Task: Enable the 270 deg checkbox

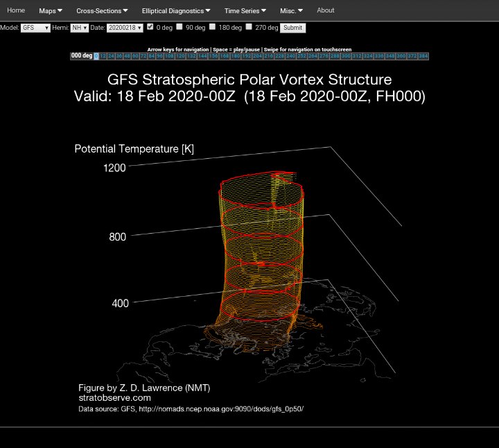Action: pos(249,27)
